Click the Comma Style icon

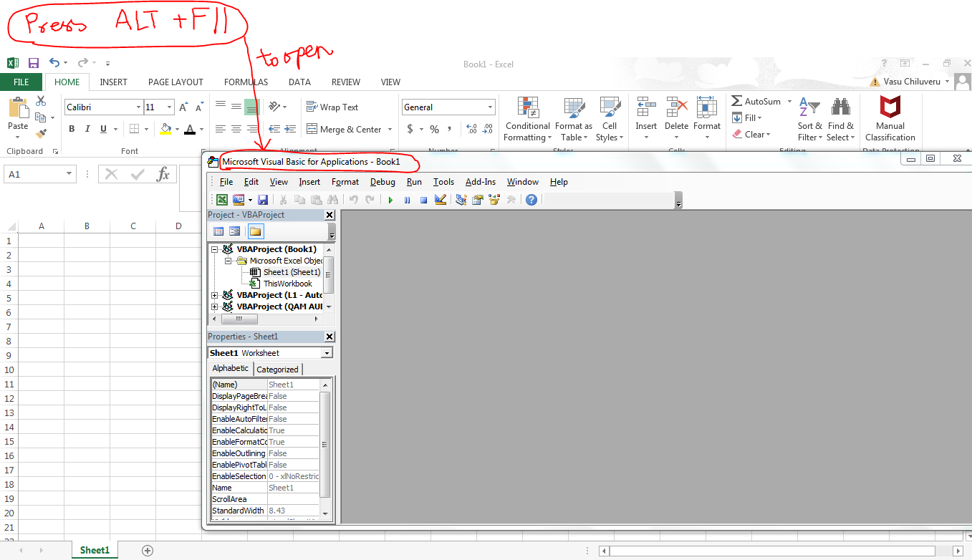click(450, 130)
